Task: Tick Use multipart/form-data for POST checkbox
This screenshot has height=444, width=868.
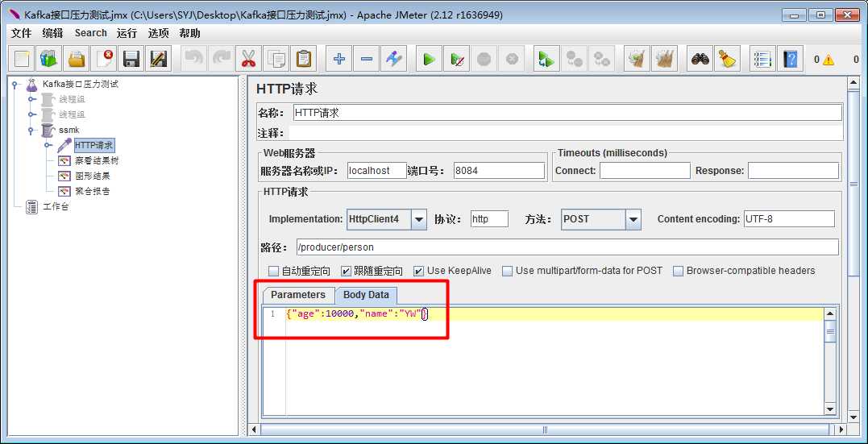Action: (x=508, y=271)
